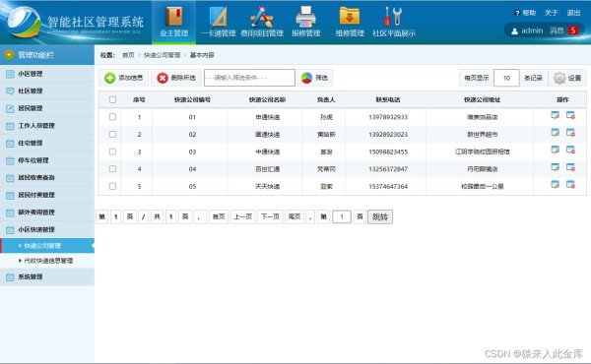The image size is (591, 364).
Task: Open the 业主管理 top navigation tab
Action: [173, 23]
